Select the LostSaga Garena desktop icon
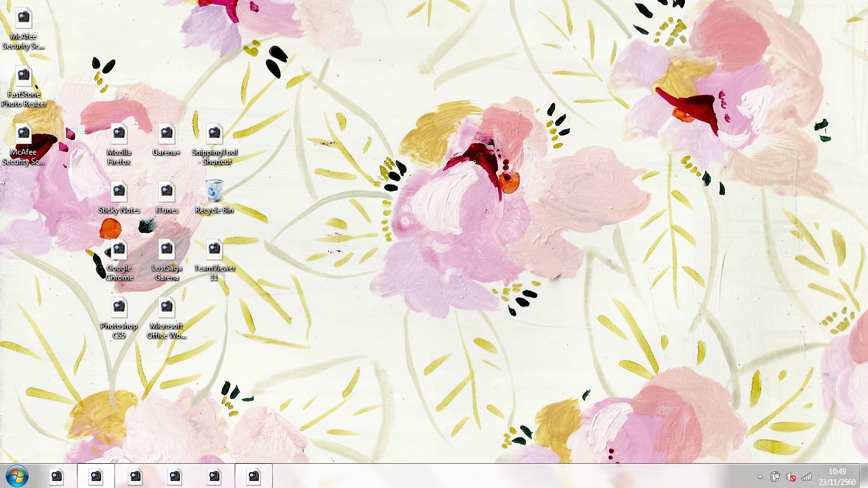Image resolution: width=868 pixels, height=488 pixels. click(167, 250)
